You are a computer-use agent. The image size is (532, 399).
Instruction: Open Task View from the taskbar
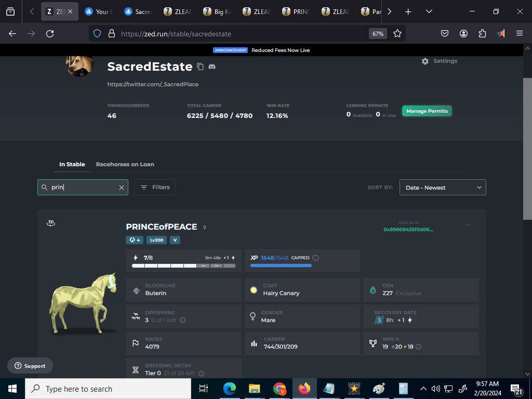pyautogui.click(x=203, y=389)
